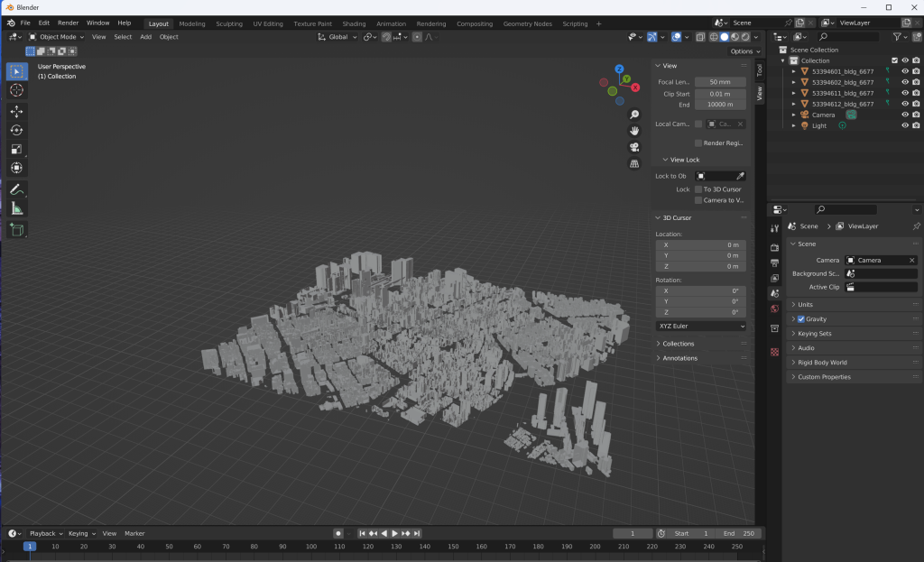
Task: Enable the Render Region checkbox
Action: click(x=698, y=143)
